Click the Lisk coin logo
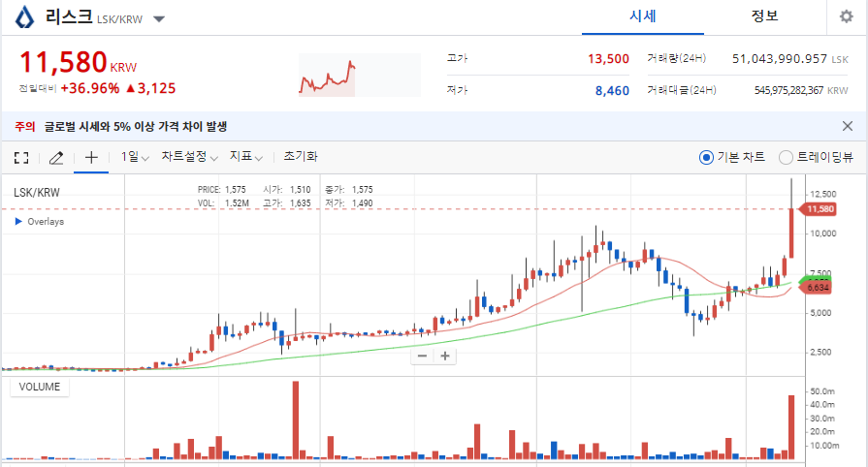 click(24, 17)
